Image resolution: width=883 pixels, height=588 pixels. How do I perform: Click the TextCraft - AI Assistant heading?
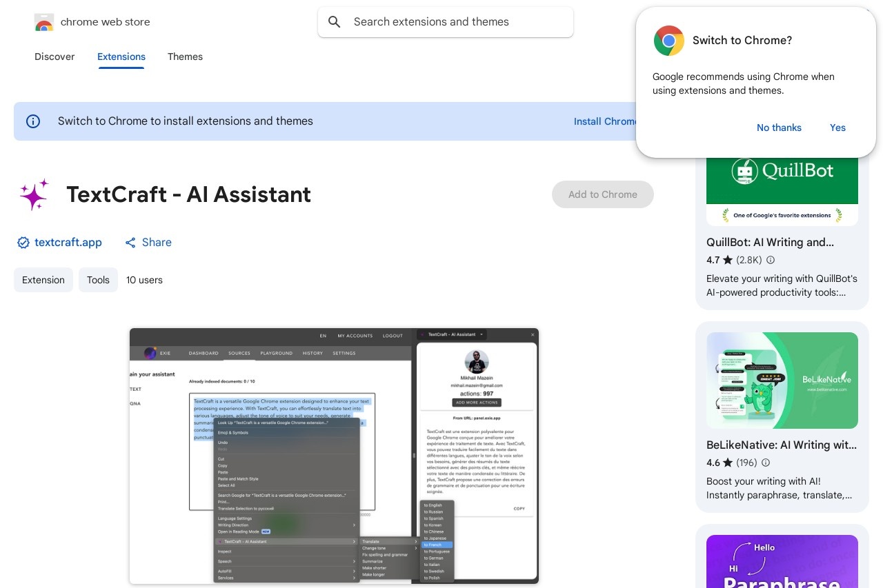coord(189,194)
